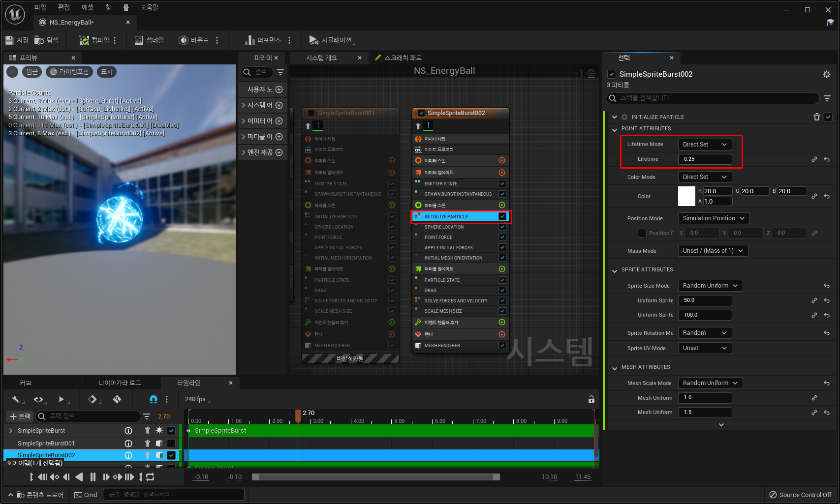Image resolution: width=840 pixels, height=504 pixels.
Task: Add module to 이미터 스폰 in SimpleSpriteBurst002
Action: tap(502, 160)
